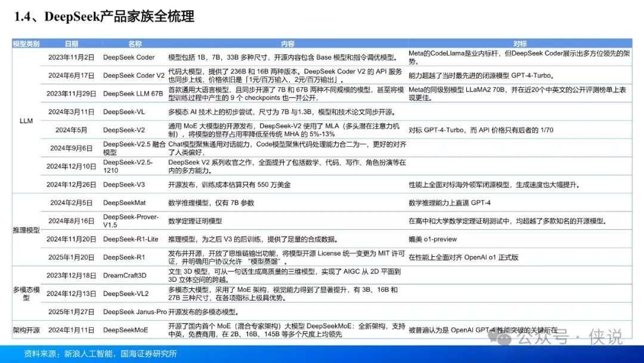Click the "对标" column header

tap(519, 44)
